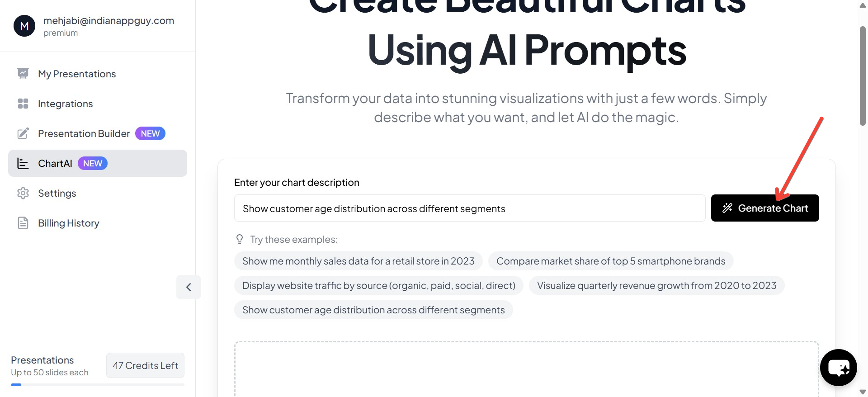868x397 pixels.
Task: Select the smartphone brands market share example
Action: [610, 261]
